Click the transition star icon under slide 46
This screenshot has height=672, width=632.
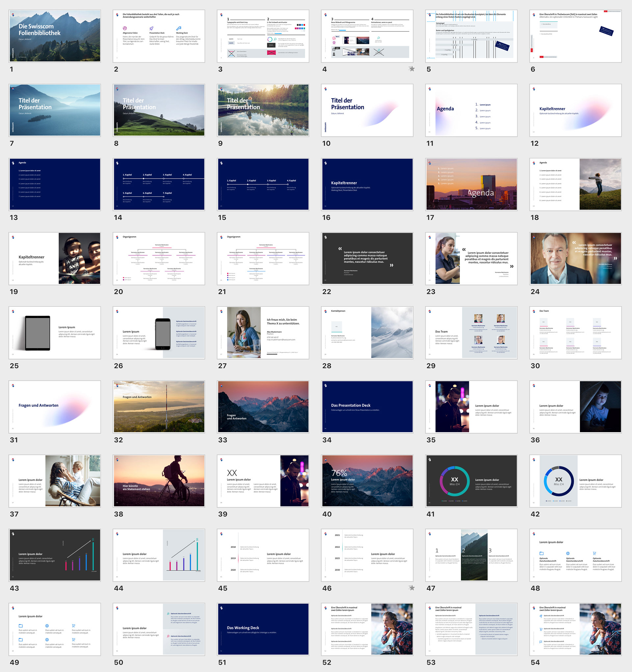(411, 588)
